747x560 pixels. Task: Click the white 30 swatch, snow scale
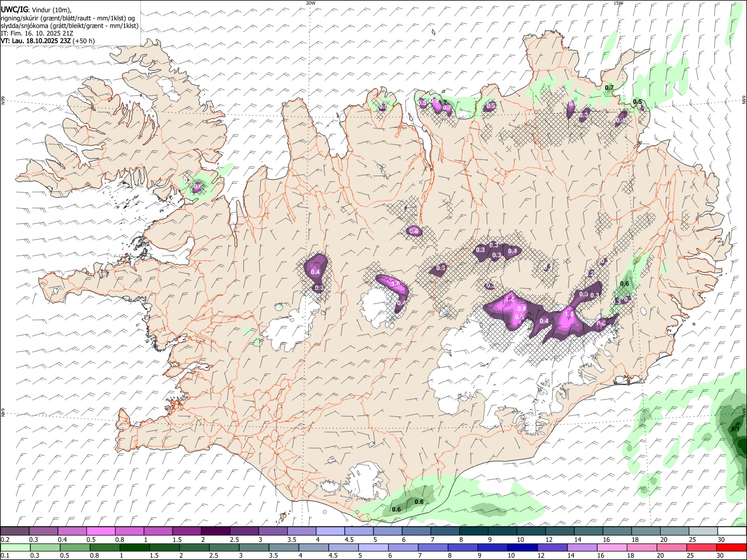(732, 531)
